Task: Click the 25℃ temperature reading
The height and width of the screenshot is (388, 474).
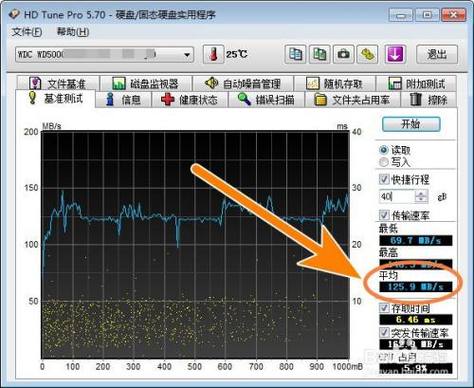Action: click(x=237, y=54)
